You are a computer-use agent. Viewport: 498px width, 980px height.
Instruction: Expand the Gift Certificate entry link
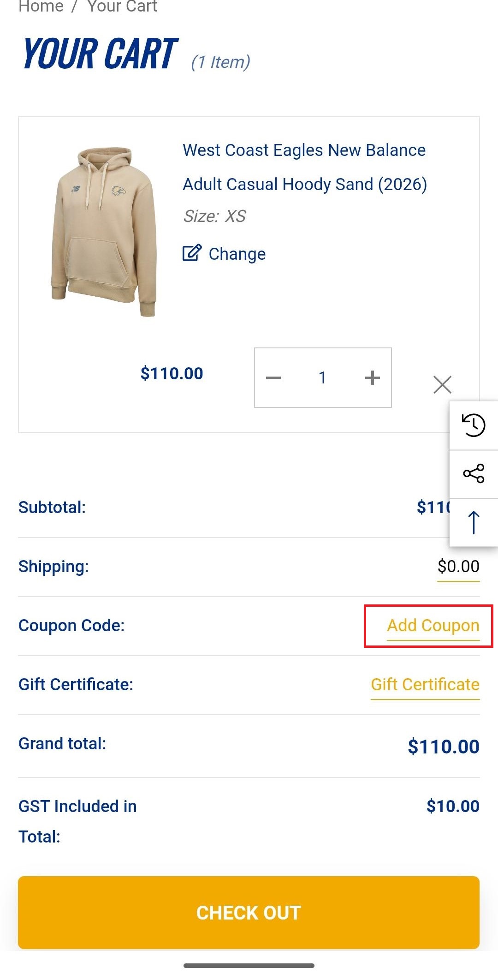pos(425,685)
